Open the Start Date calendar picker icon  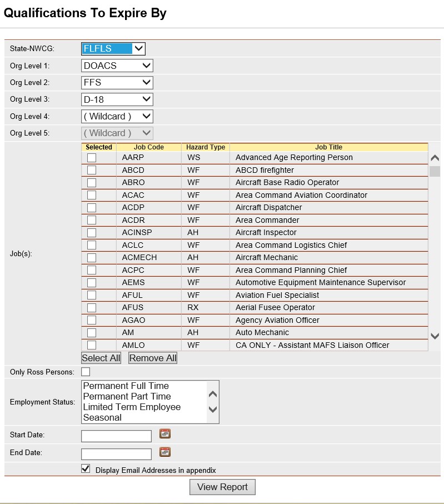point(165,434)
